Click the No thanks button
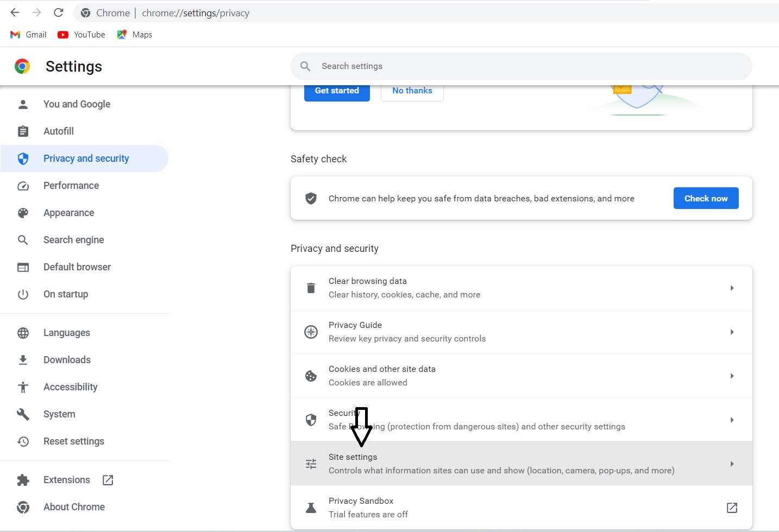This screenshot has width=779, height=532. click(412, 91)
